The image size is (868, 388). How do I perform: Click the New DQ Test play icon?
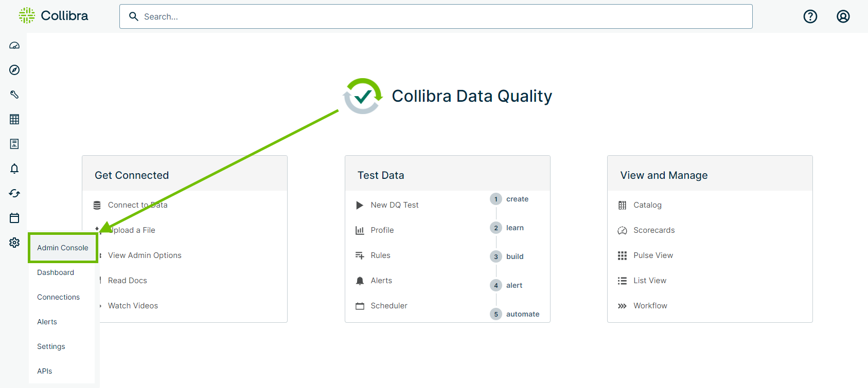coord(360,205)
